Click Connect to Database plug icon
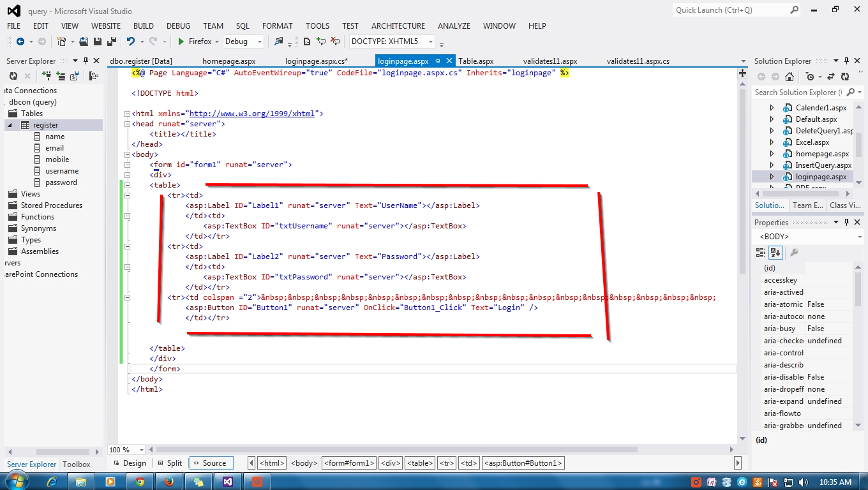The height and width of the screenshot is (490, 868). point(45,75)
